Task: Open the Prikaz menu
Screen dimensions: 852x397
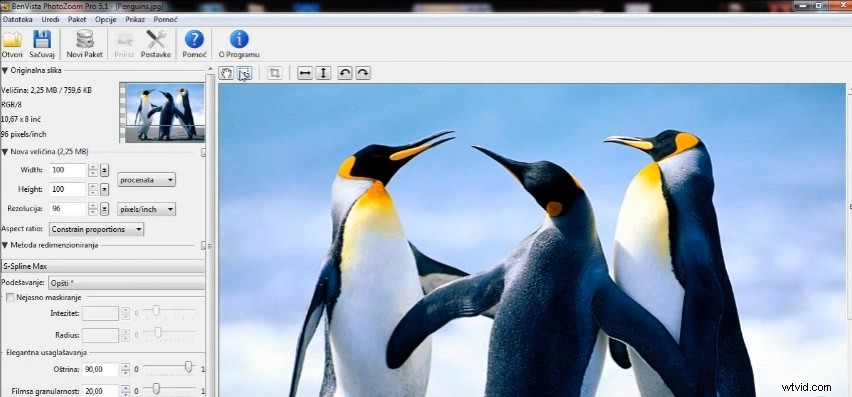Action: click(135, 19)
